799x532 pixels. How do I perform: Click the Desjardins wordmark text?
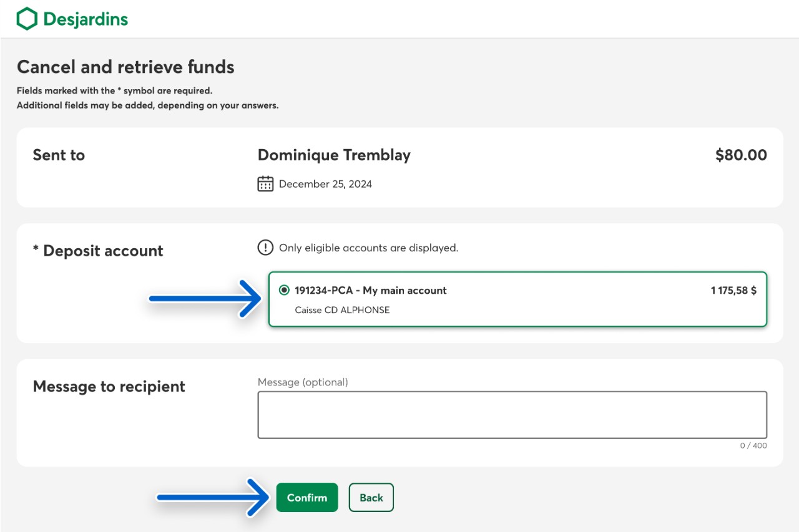point(86,19)
